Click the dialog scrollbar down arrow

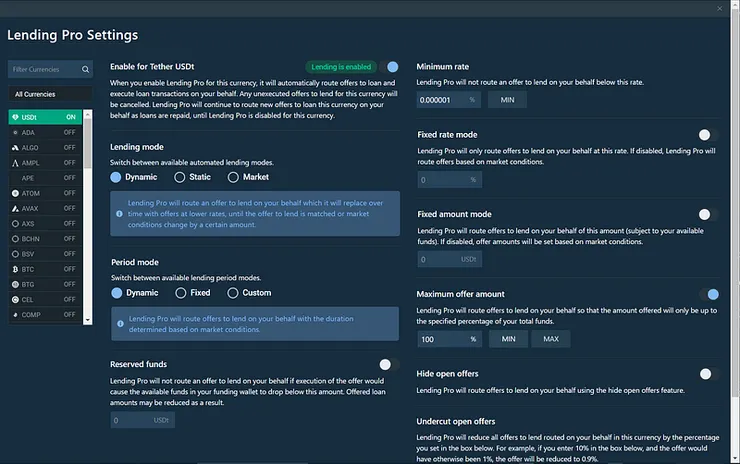735,458
